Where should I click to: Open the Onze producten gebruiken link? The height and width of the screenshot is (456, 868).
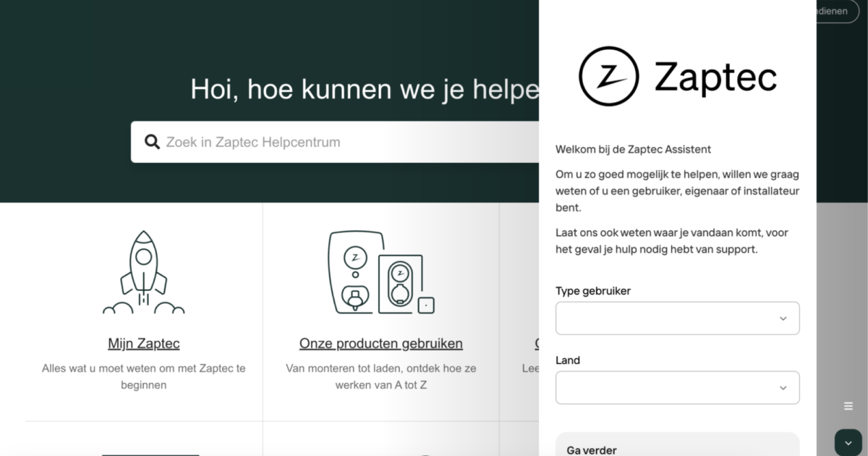(381, 343)
